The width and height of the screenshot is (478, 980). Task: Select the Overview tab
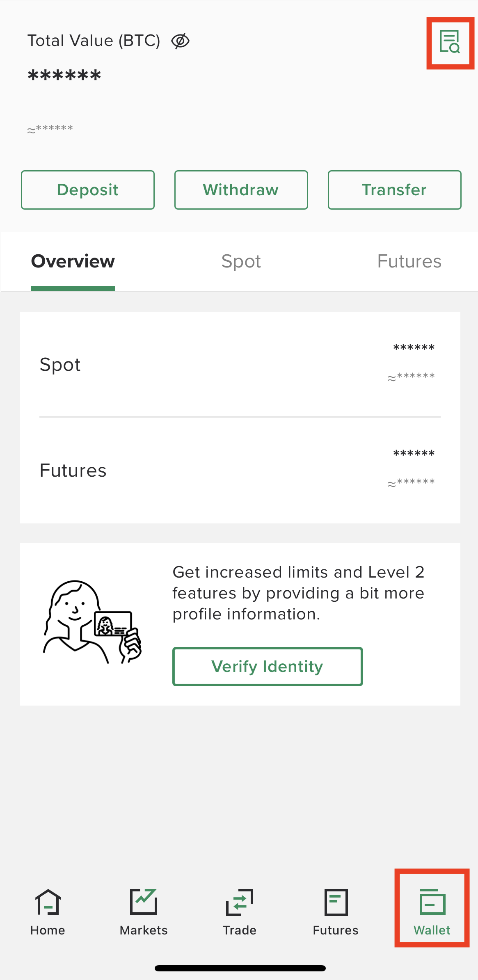(73, 261)
